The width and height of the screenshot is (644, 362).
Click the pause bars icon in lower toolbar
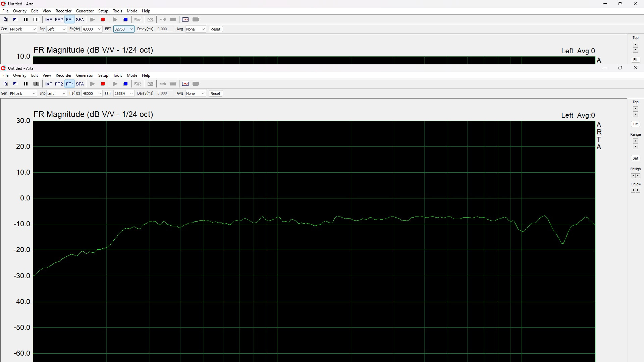pyautogui.click(x=26, y=84)
